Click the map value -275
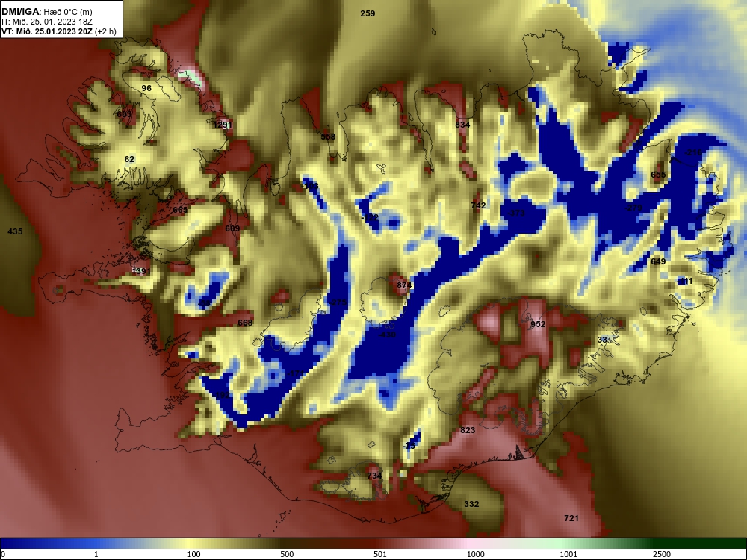The height and width of the screenshot is (560, 747). pos(338,302)
